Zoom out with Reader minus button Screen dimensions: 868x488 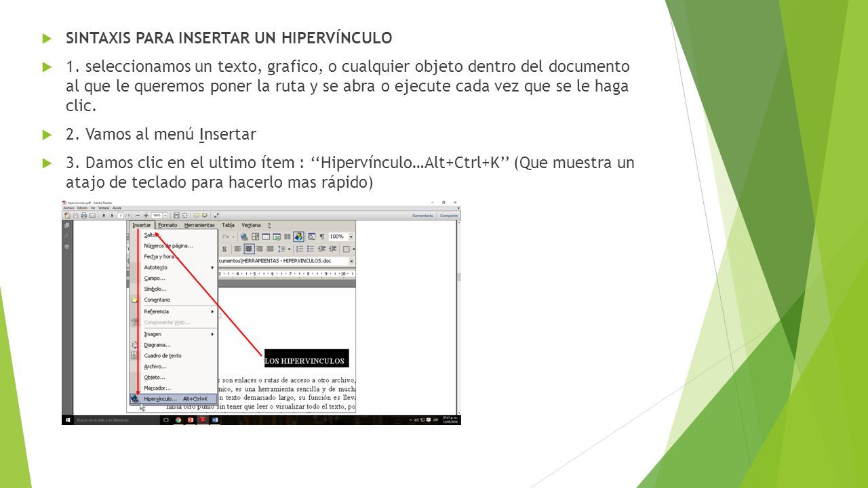click(138, 216)
